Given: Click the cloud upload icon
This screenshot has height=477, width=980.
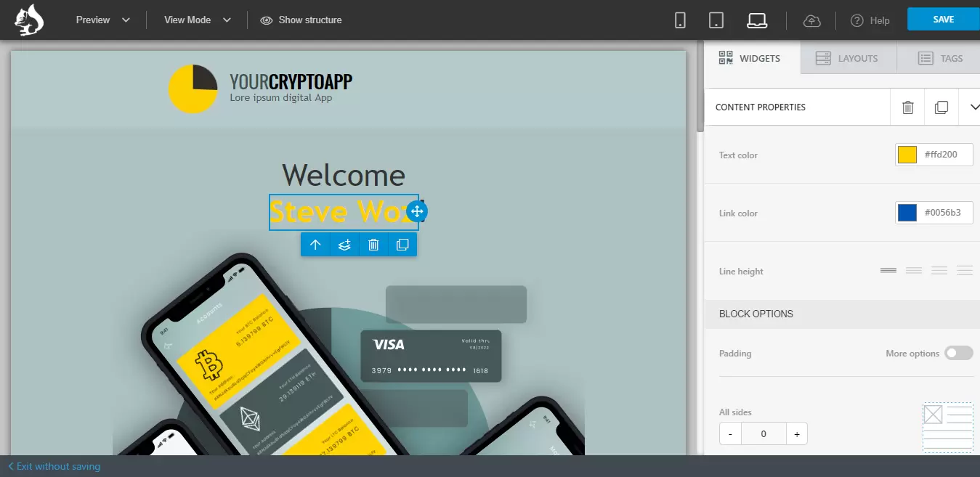Looking at the screenshot, I should 811,20.
